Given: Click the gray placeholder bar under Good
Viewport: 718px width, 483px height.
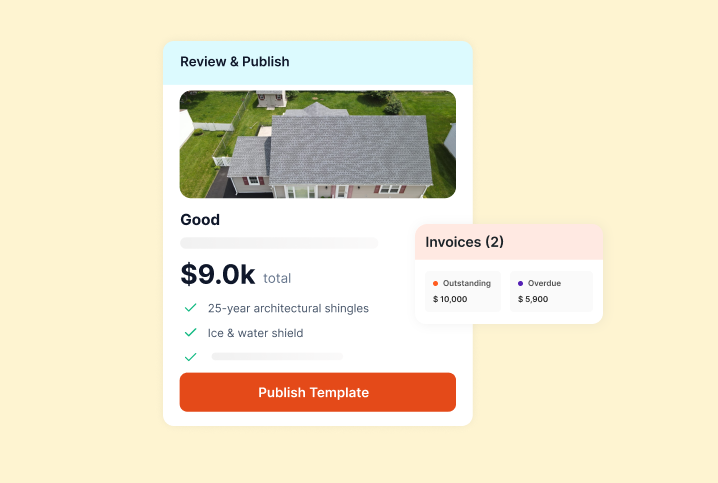Looking at the screenshot, I should [278, 243].
